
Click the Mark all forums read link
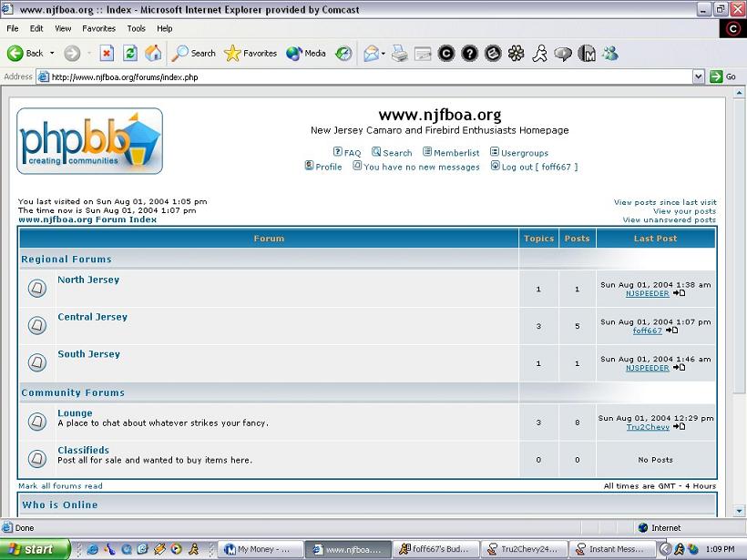pyautogui.click(x=60, y=486)
